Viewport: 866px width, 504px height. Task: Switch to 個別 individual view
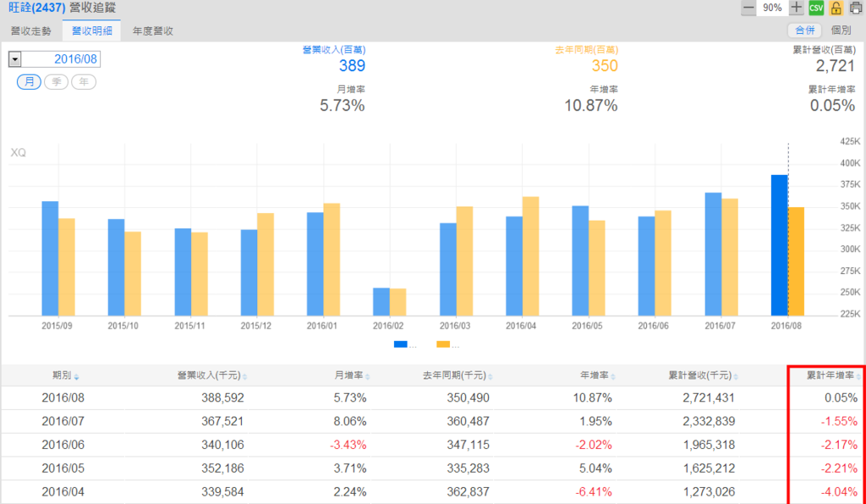841,31
